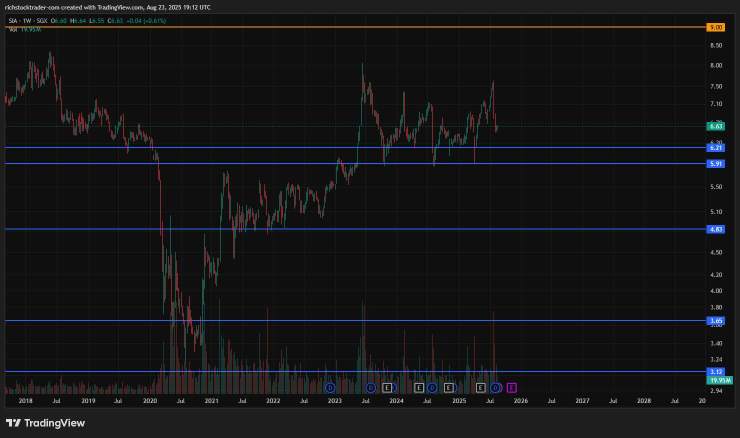Click the 2025 label on time axis
The height and width of the screenshot is (438, 740).
459,401
